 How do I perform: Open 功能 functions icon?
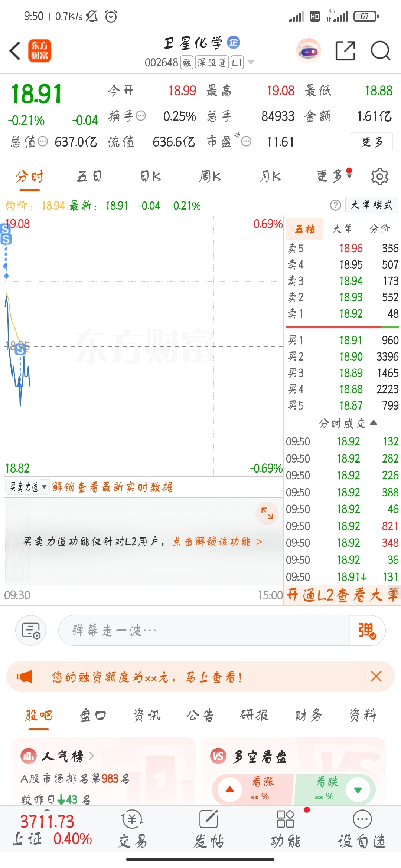tap(286, 829)
